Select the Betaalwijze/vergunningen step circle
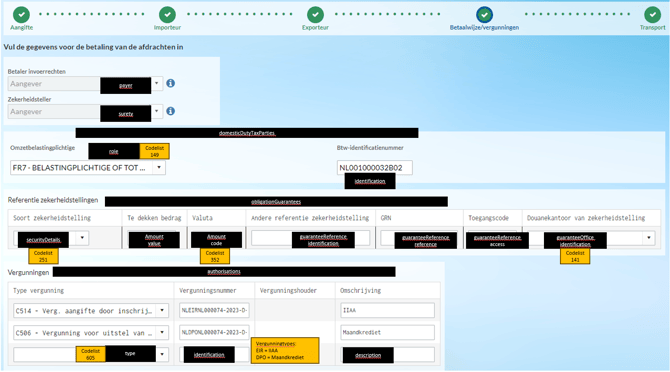 click(x=484, y=15)
